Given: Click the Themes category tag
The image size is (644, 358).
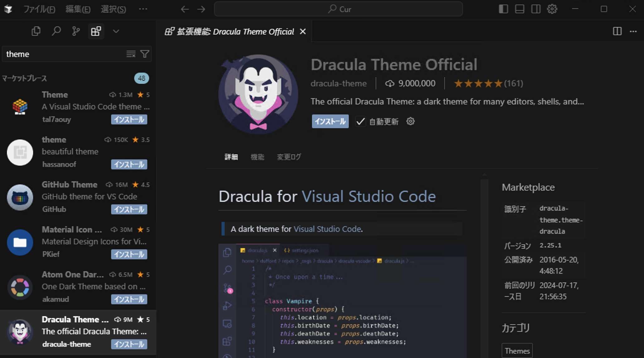Looking at the screenshot, I should [x=517, y=351].
